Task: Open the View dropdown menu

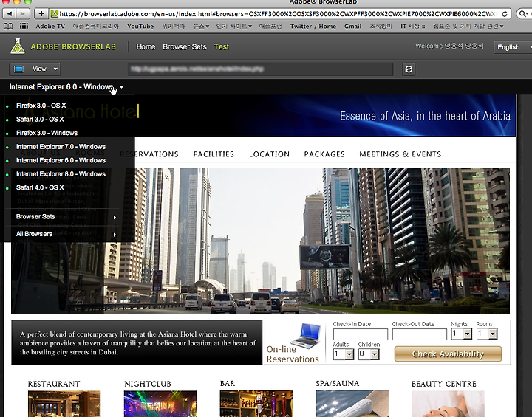Action: (x=35, y=69)
